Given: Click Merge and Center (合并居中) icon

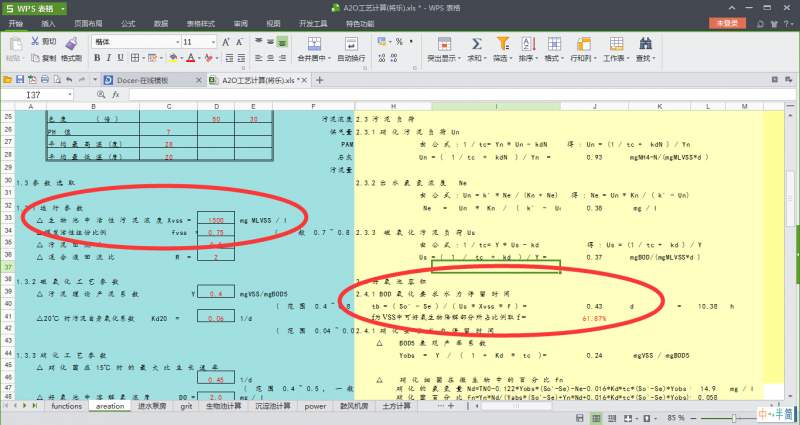Looking at the screenshot, I should click(x=314, y=44).
